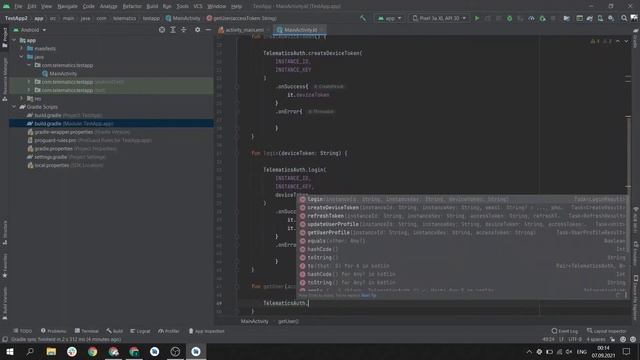Open the App Inspection tool window

[x=206, y=331]
